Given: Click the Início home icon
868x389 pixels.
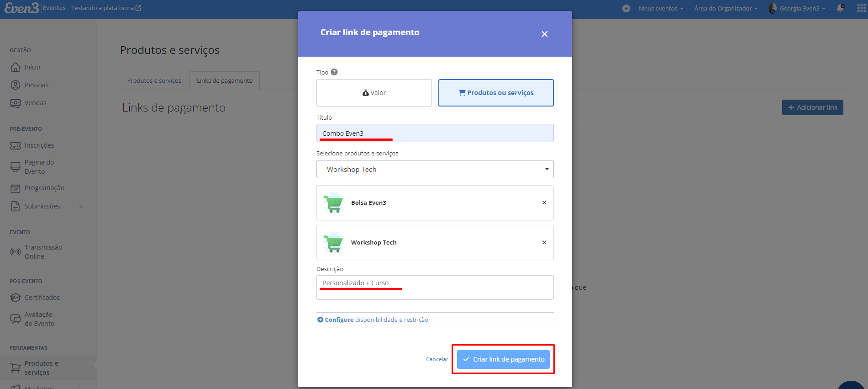Looking at the screenshot, I should click(15, 67).
